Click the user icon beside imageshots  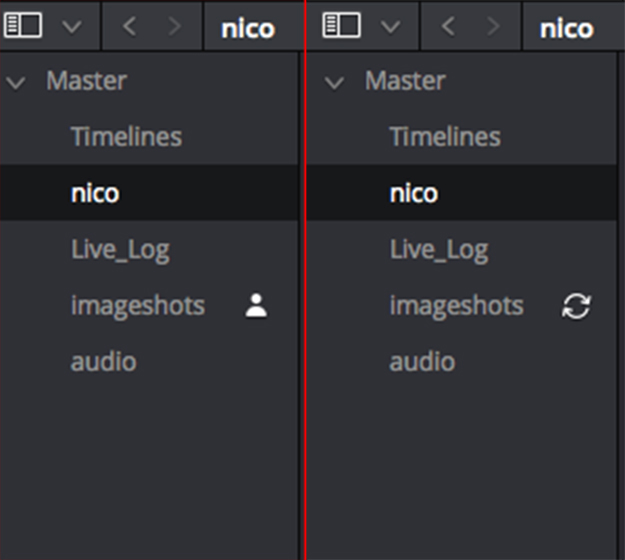[x=257, y=306]
